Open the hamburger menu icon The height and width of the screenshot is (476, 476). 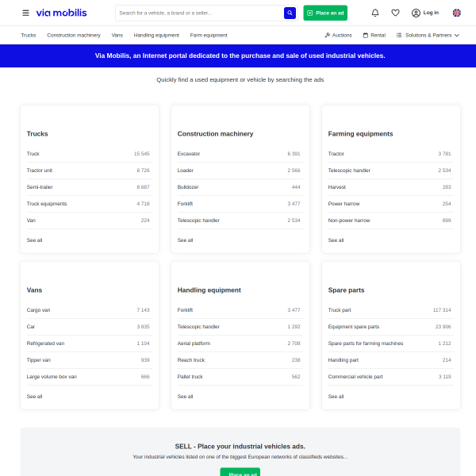[25, 13]
